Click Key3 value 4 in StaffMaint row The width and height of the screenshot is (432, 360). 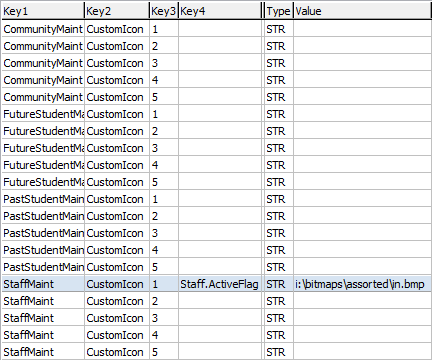tap(164, 335)
